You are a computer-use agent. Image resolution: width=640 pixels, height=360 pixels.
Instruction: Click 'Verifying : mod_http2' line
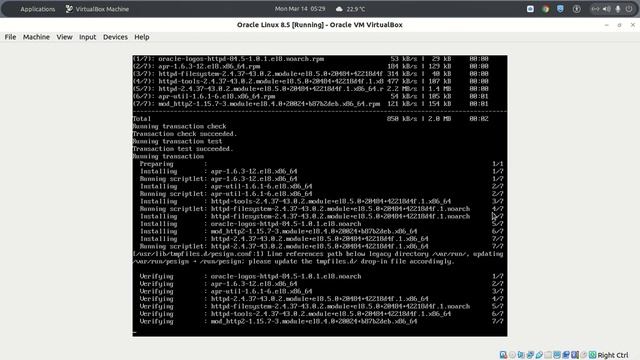(321, 322)
